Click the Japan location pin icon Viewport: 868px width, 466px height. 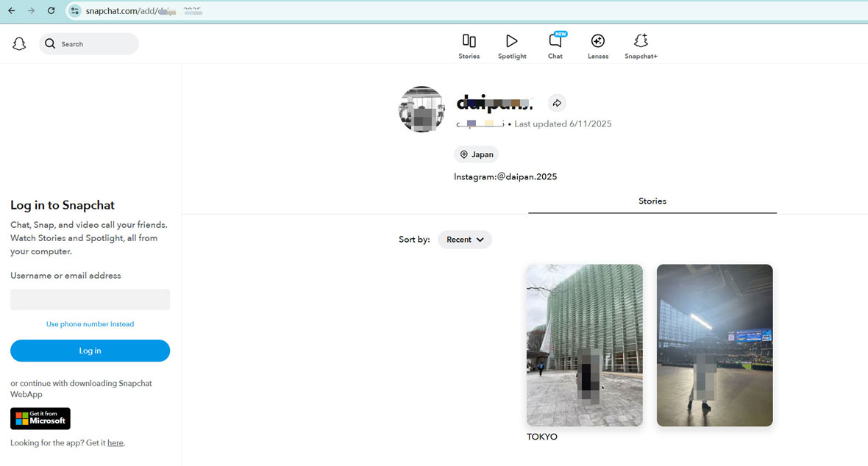(464, 154)
